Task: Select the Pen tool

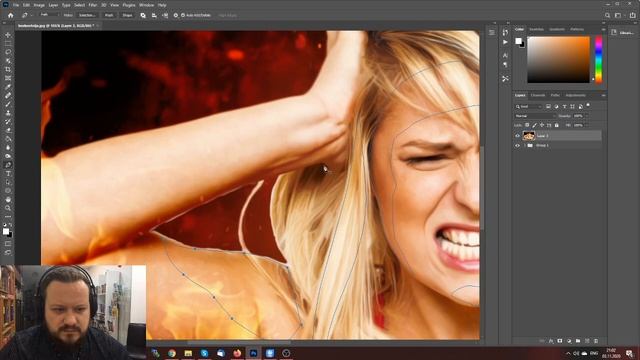Action: pyautogui.click(x=8, y=165)
